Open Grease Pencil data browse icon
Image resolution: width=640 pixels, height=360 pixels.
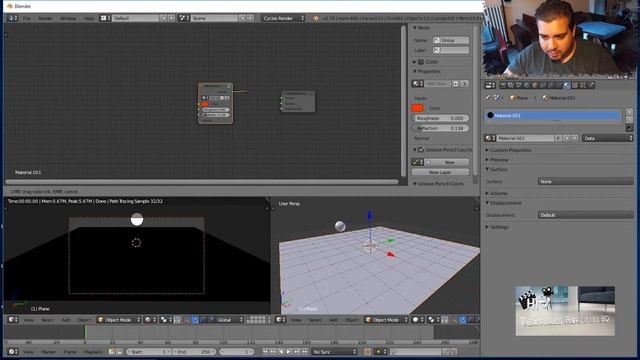[417, 162]
